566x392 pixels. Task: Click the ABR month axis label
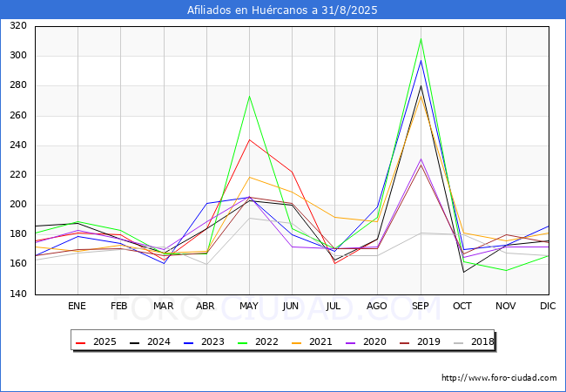pos(206,306)
